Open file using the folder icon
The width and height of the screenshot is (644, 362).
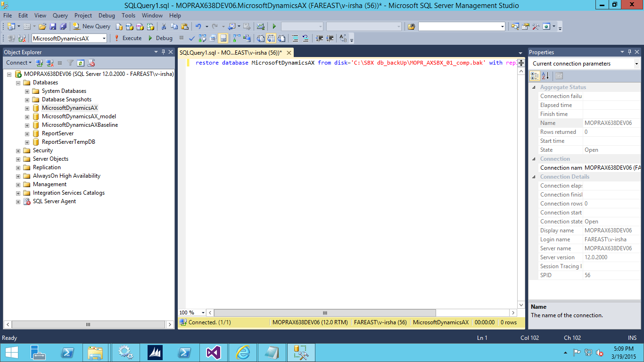point(42,26)
